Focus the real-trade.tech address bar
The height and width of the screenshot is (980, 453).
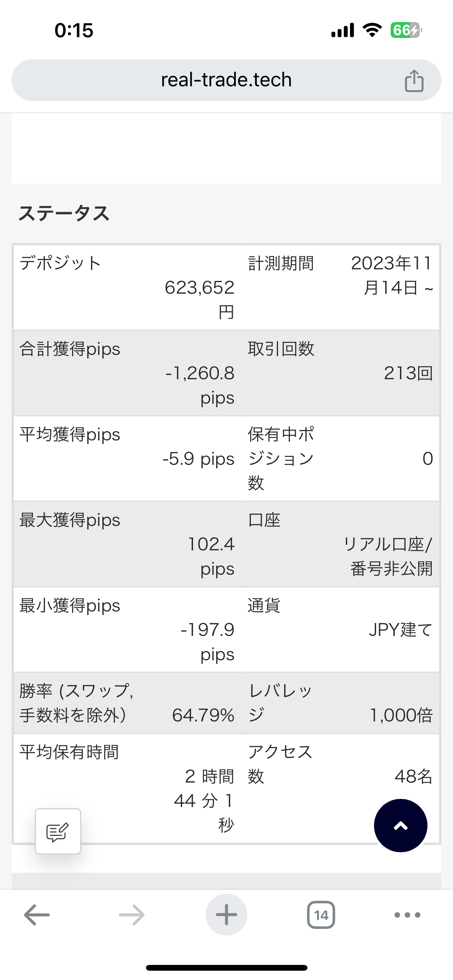(226, 80)
